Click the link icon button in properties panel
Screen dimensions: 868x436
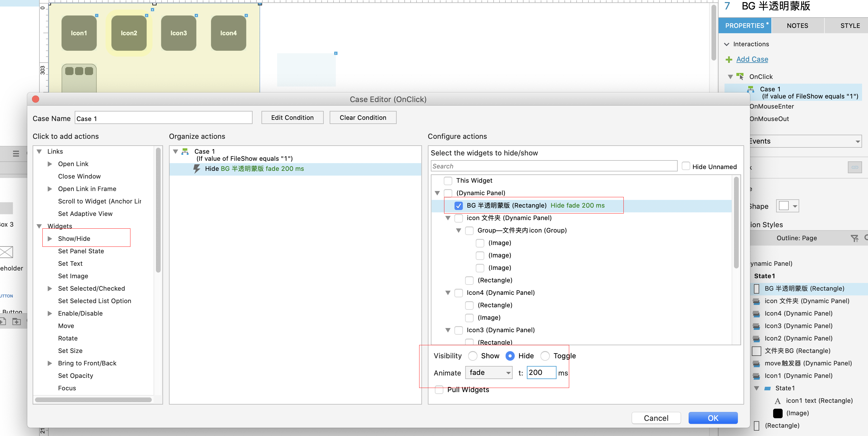pyautogui.click(x=855, y=167)
